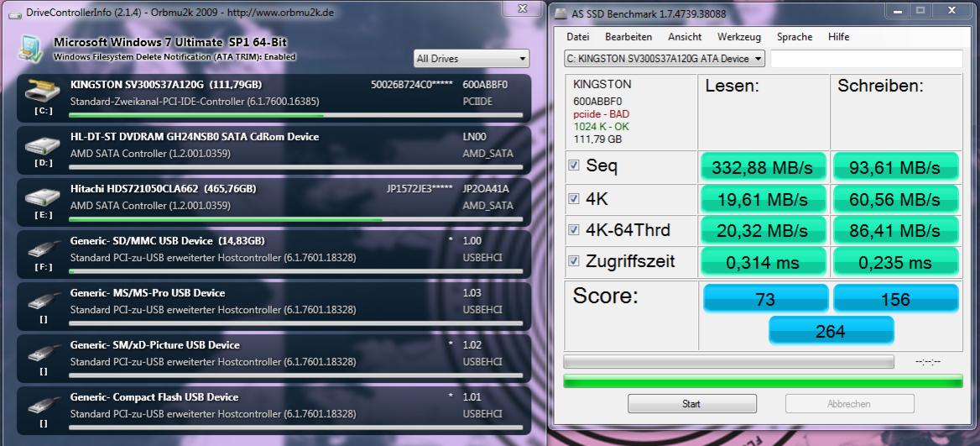Viewport: 980px width, 446px height.
Task: Toggle the 4K-64Thrd test checkbox
Action: click(x=574, y=229)
